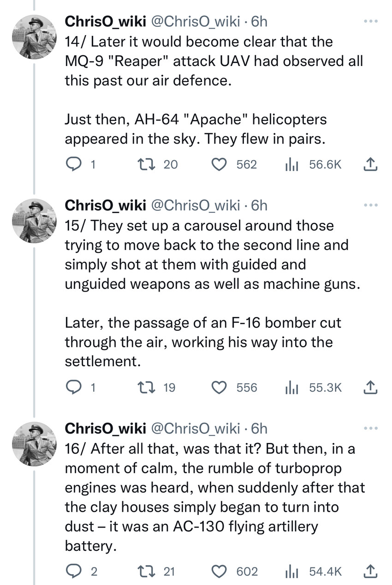Click @ChrisO_wiki handle on tweet 16
The height and width of the screenshot is (585, 392).
(196, 428)
